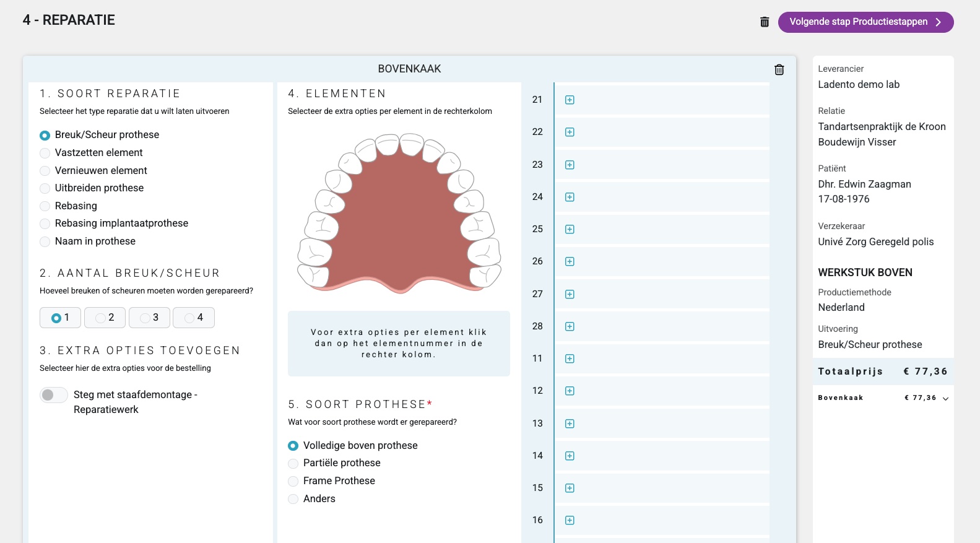Click the plus icon for element 21
This screenshot has height=543, width=980.
(570, 100)
